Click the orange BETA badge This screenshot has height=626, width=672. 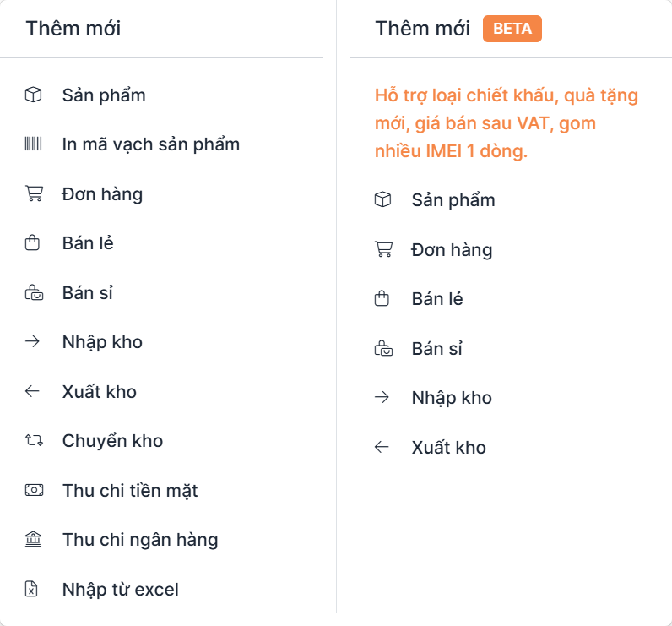(x=512, y=29)
